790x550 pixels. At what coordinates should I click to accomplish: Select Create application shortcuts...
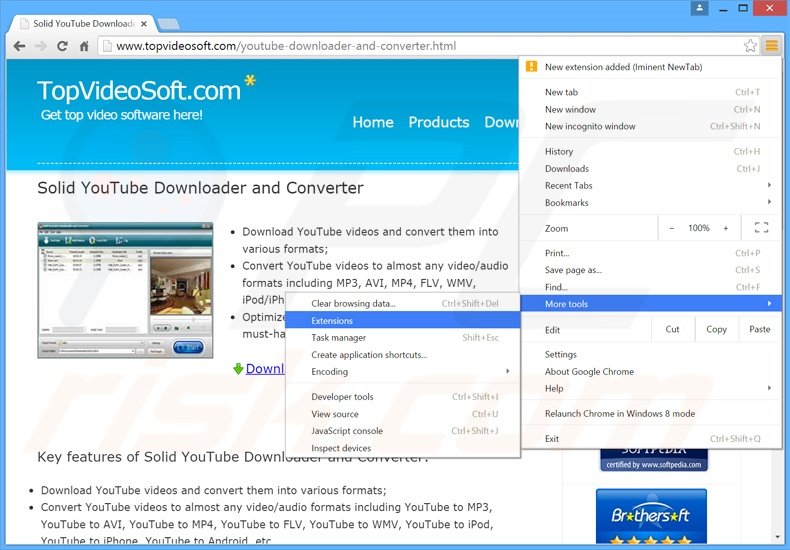[403, 355]
